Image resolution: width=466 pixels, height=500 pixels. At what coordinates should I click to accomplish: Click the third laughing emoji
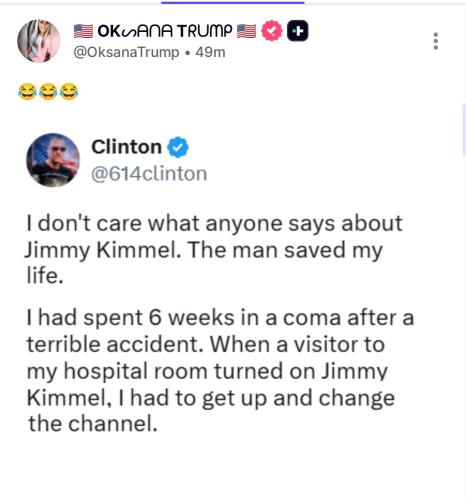(x=69, y=92)
